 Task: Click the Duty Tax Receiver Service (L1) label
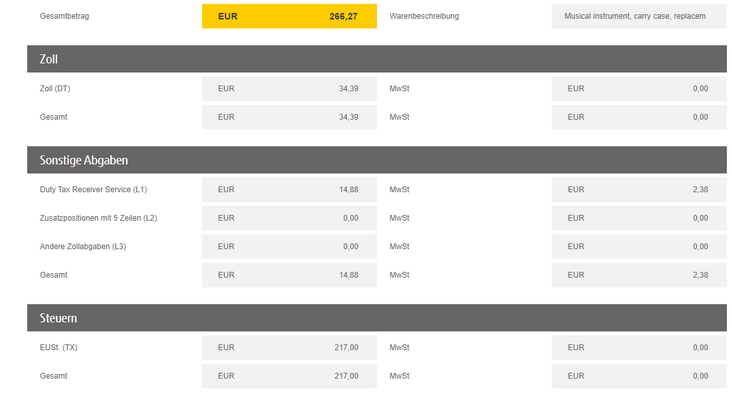(x=93, y=189)
